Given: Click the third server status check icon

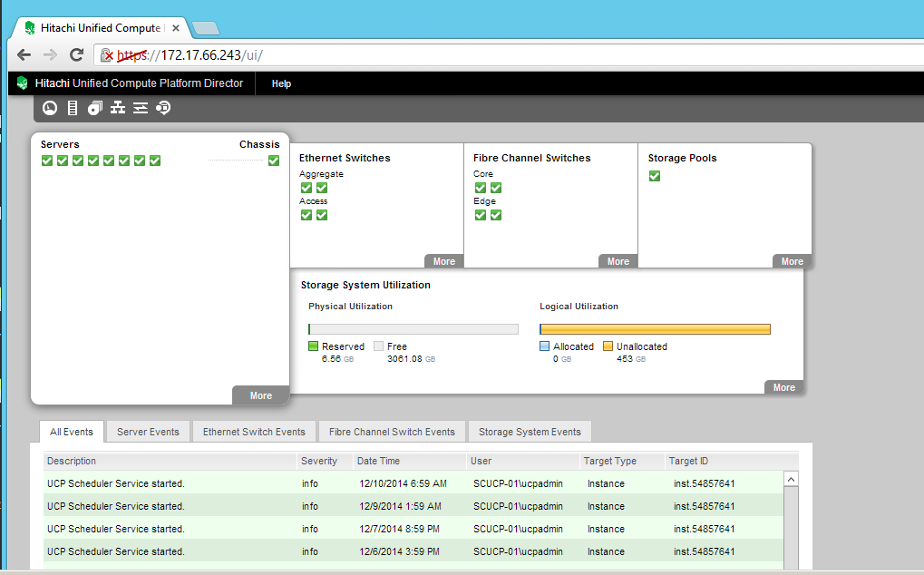Looking at the screenshot, I should coord(78,161).
